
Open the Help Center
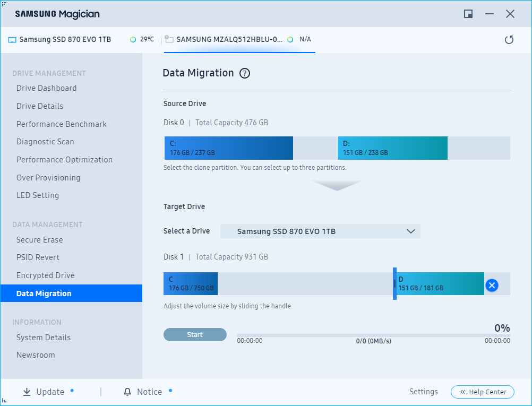tap(483, 392)
